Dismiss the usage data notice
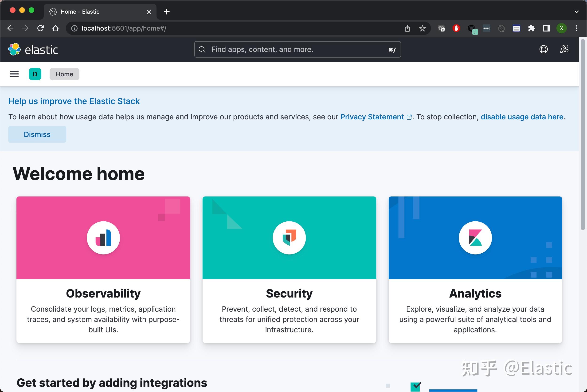 point(37,134)
